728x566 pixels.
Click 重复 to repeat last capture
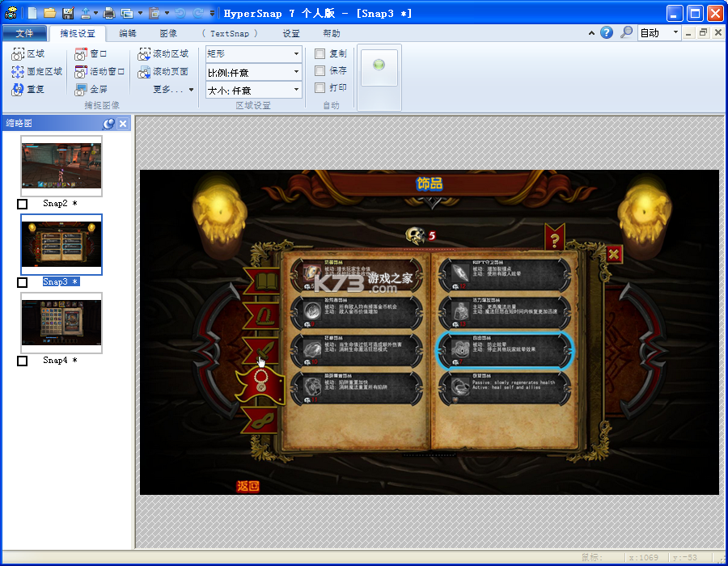tap(28, 89)
